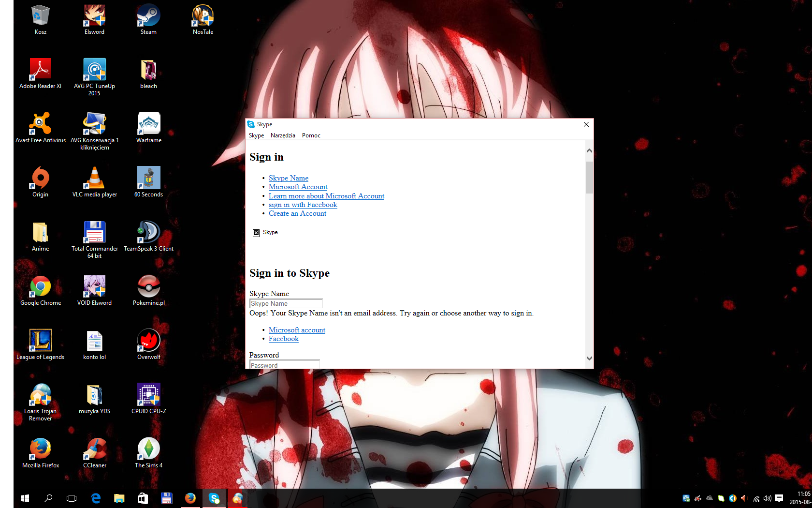Follow the sign in with Facebook link

(x=303, y=205)
